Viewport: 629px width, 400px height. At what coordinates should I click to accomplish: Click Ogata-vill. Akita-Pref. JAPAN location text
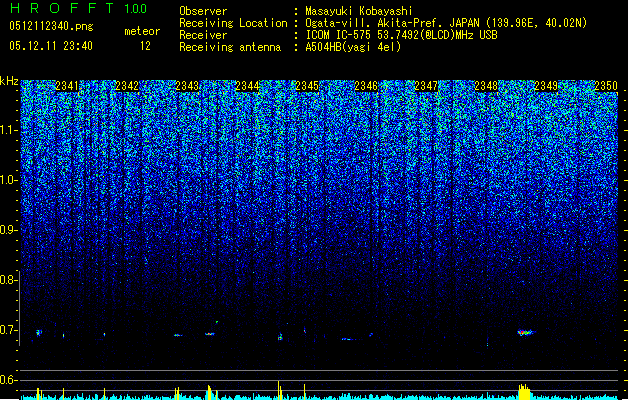point(446,23)
